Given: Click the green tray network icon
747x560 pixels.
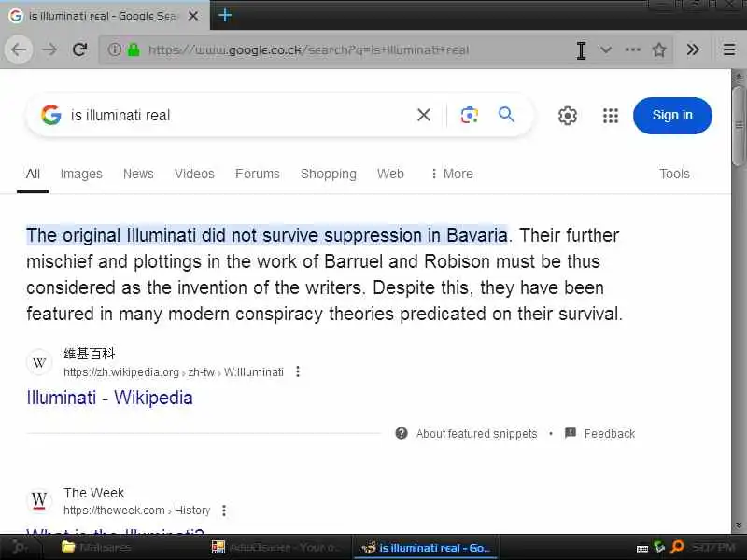Looking at the screenshot, I should tap(659, 547).
